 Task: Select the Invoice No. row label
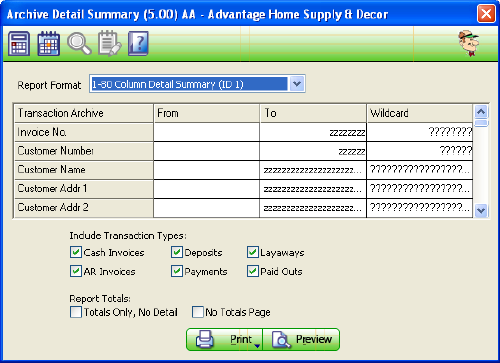pos(83,132)
